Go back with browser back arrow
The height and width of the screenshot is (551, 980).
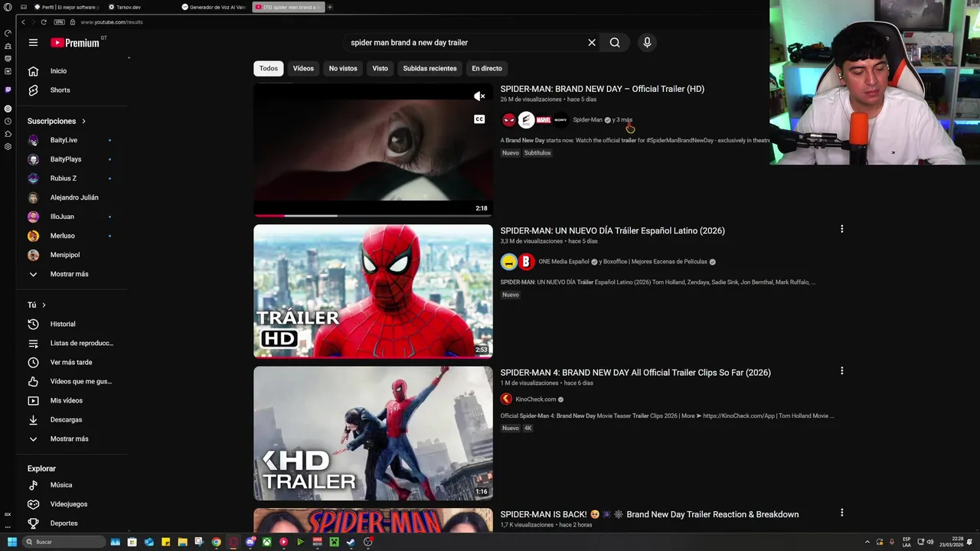24,22
